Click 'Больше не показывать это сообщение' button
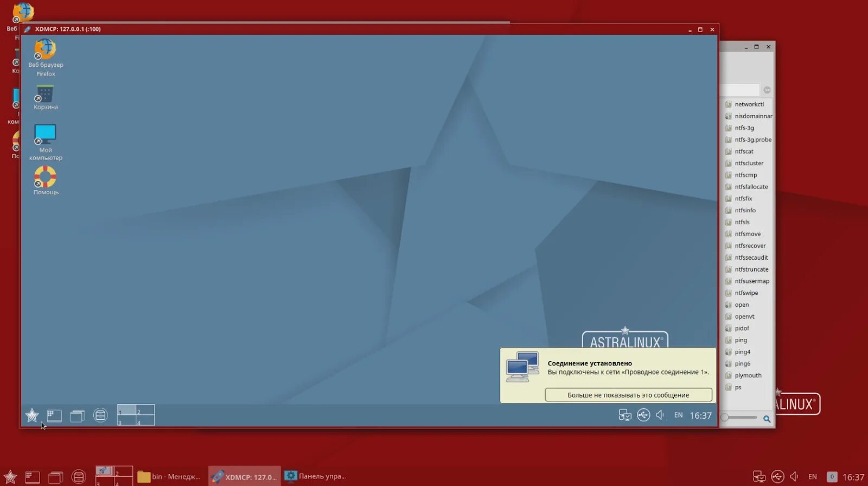Viewport: 868px width, 486px height. 628,395
